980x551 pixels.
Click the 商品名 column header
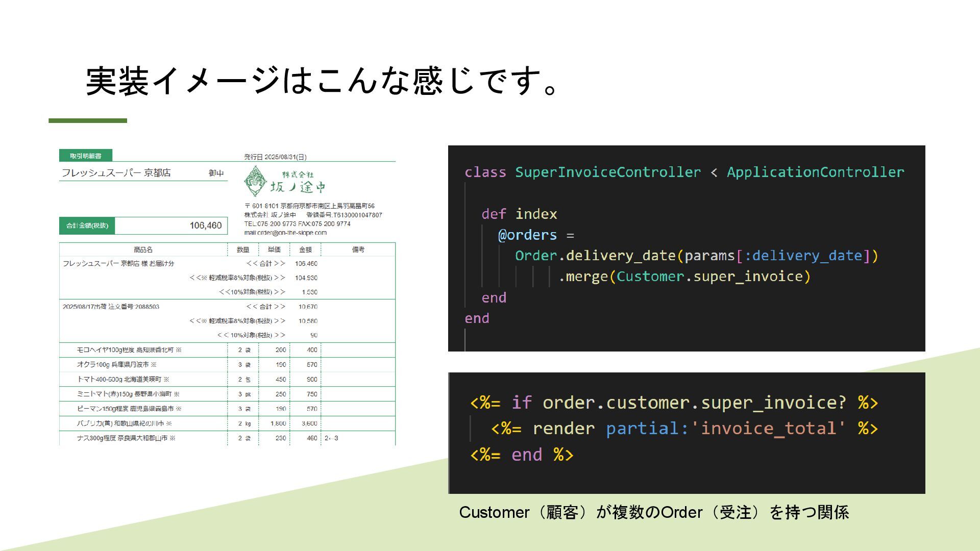tap(143, 249)
